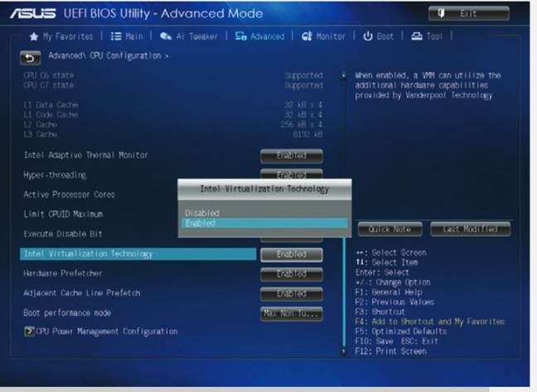Open Adjacent Cache Line Prefetch Enabled dropdown

(292, 293)
